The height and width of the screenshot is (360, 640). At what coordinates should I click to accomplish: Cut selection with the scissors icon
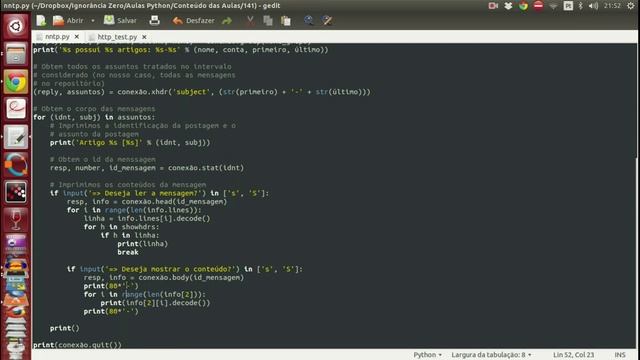250,20
